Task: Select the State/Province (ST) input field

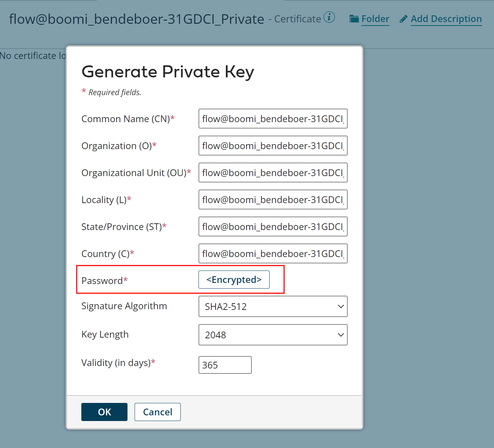Action: click(273, 226)
